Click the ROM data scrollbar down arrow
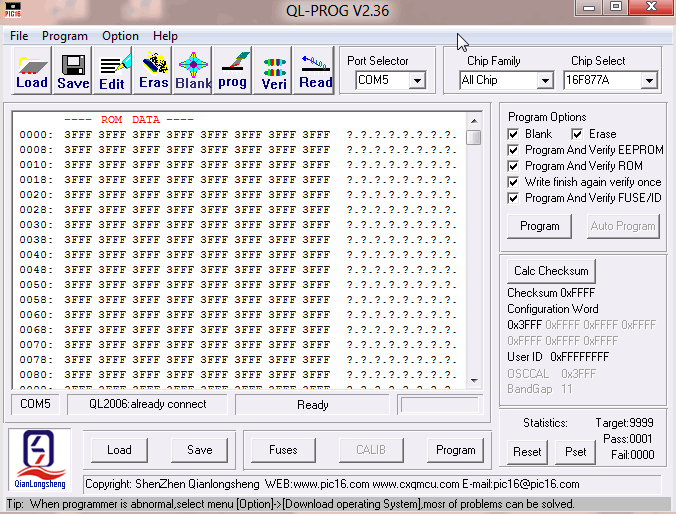676x514 pixels. [474, 380]
